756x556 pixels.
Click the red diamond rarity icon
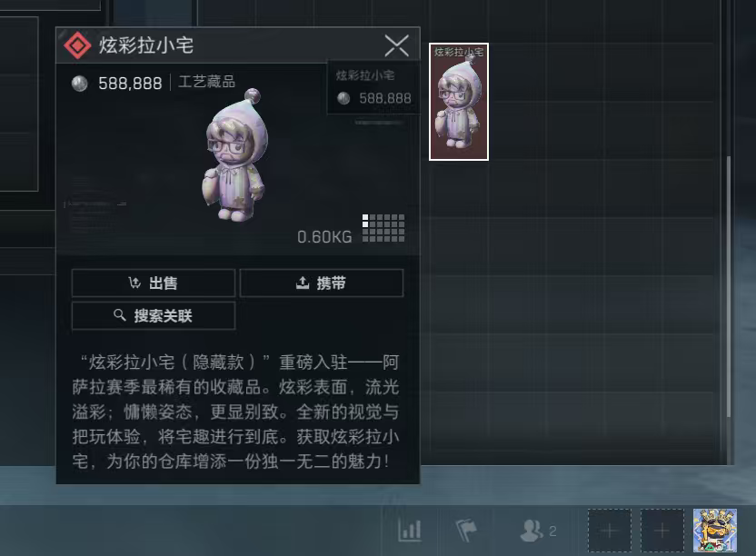coord(77,45)
